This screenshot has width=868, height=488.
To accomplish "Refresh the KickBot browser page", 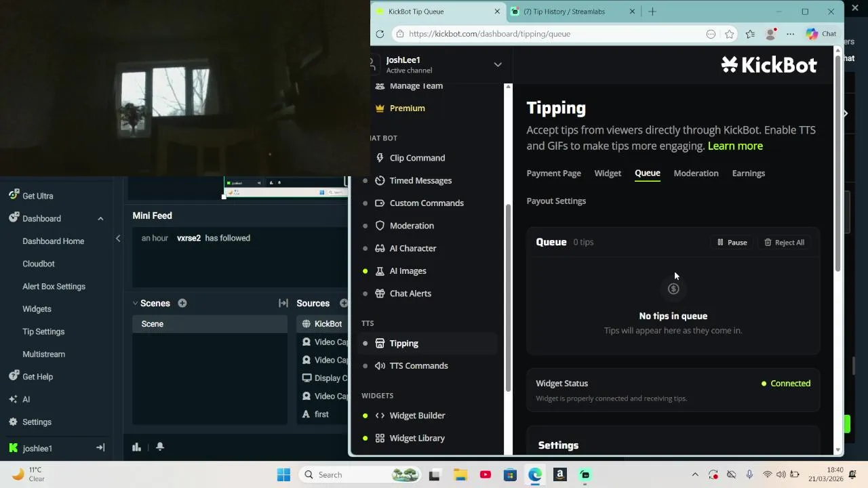I will [380, 34].
